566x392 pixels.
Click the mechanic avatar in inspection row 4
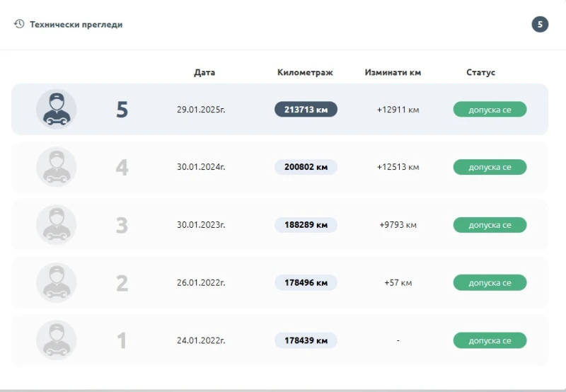pyautogui.click(x=57, y=167)
